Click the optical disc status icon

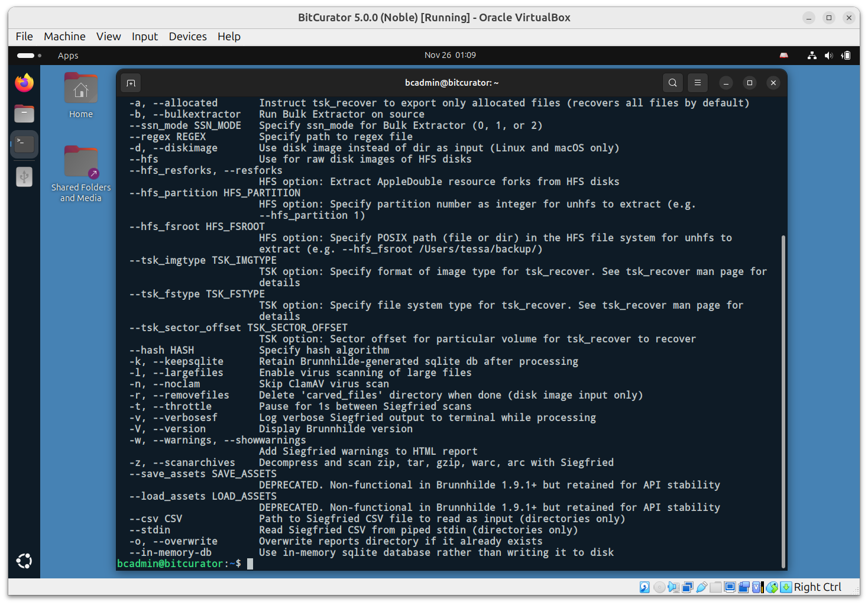tap(659, 587)
